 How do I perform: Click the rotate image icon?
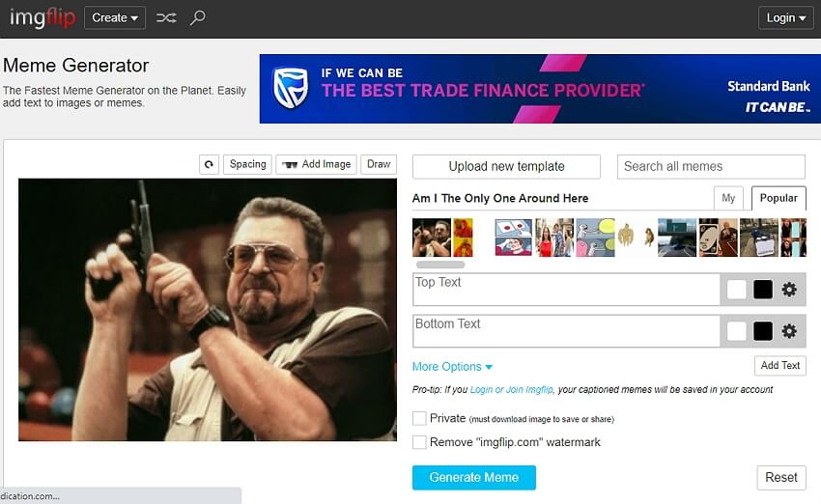(x=209, y=164)
